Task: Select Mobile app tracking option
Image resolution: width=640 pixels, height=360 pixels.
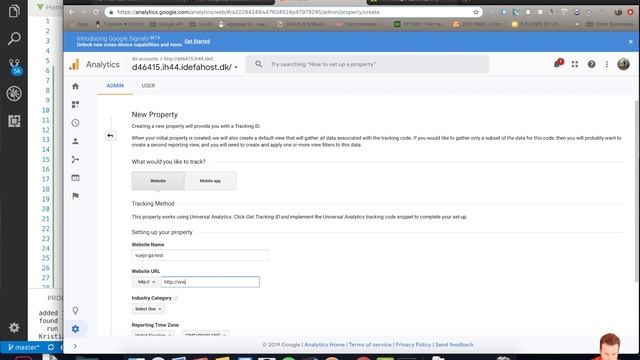Action: (210, 181)
